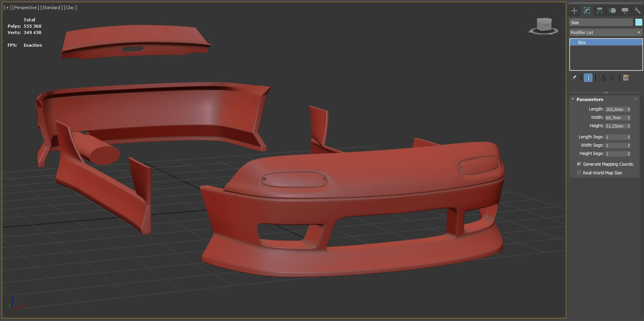The image size is (644, 321).
Task: Click the Width Segs spinner
Action: pyautogui.click(x=629, y=145)
